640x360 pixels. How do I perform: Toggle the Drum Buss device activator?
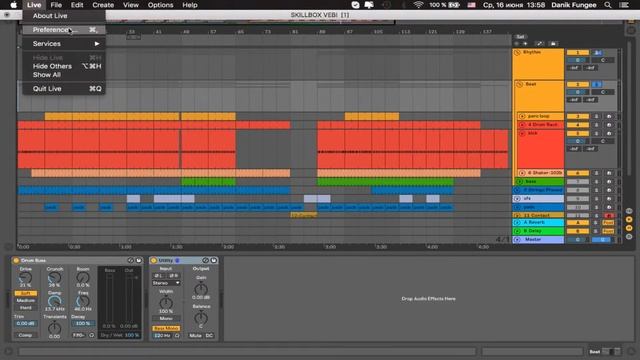pyautogui.click(x=16, y=260)
